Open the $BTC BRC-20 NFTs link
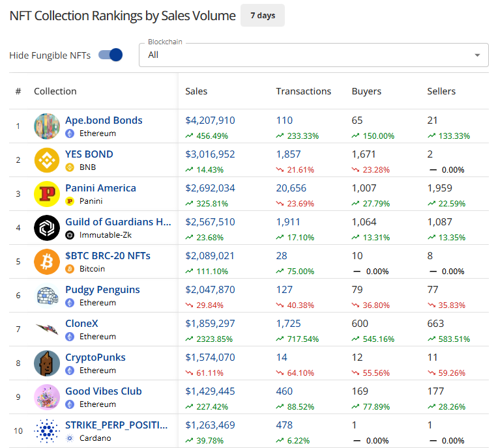The image size is (496, 448). tap(108, 256)
